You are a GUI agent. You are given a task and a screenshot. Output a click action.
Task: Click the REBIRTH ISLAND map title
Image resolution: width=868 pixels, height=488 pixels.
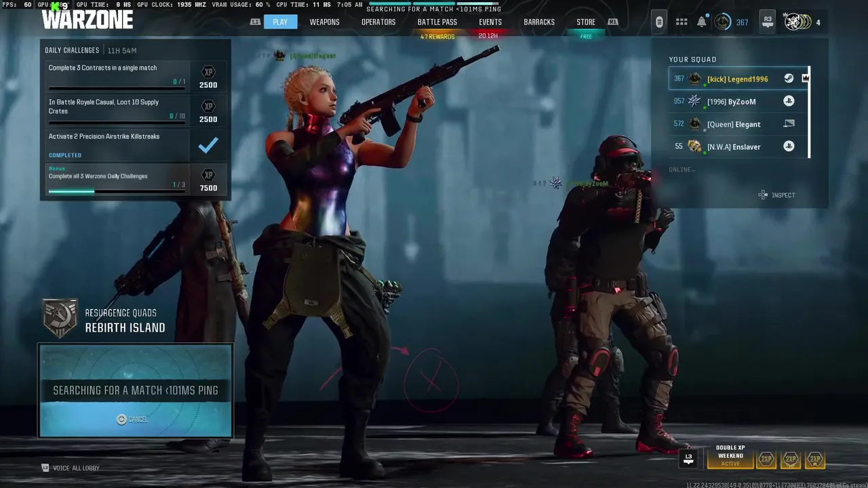click(125, 327)
